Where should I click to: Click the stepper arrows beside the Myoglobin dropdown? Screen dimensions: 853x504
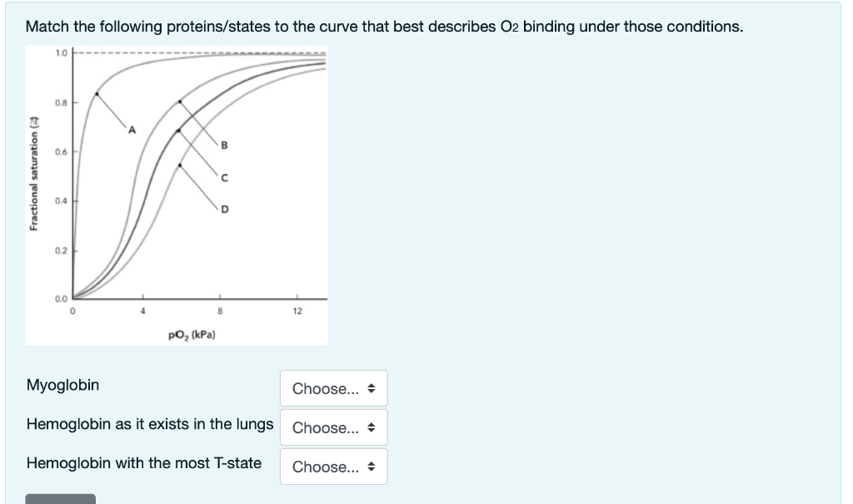point(372,388)
